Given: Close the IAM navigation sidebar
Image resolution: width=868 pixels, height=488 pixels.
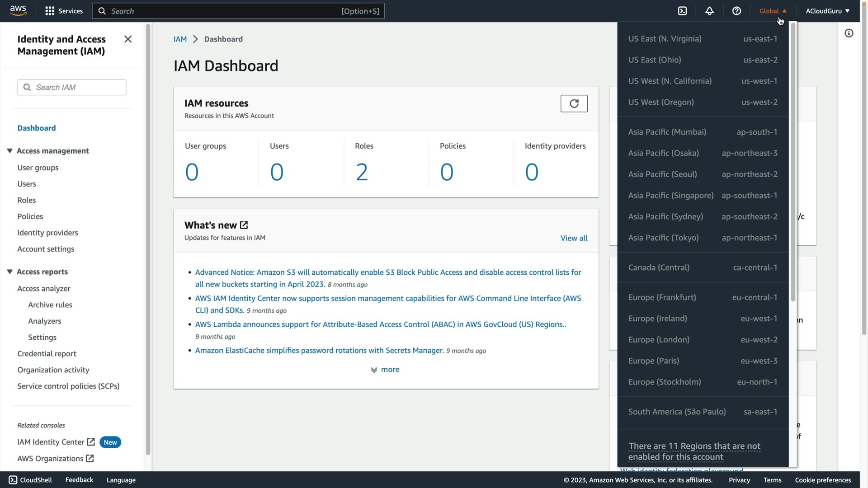Looking at the screenshot, I should click(x=128, y=39).
